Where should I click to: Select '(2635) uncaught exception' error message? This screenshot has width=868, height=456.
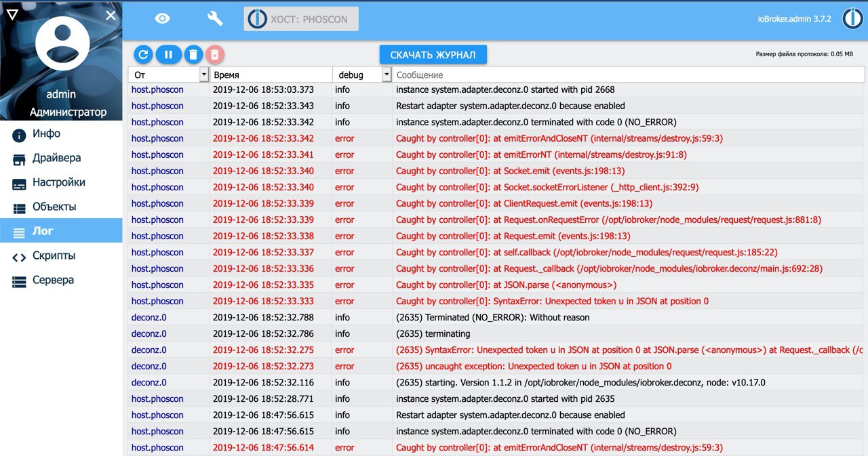(534, 366)
